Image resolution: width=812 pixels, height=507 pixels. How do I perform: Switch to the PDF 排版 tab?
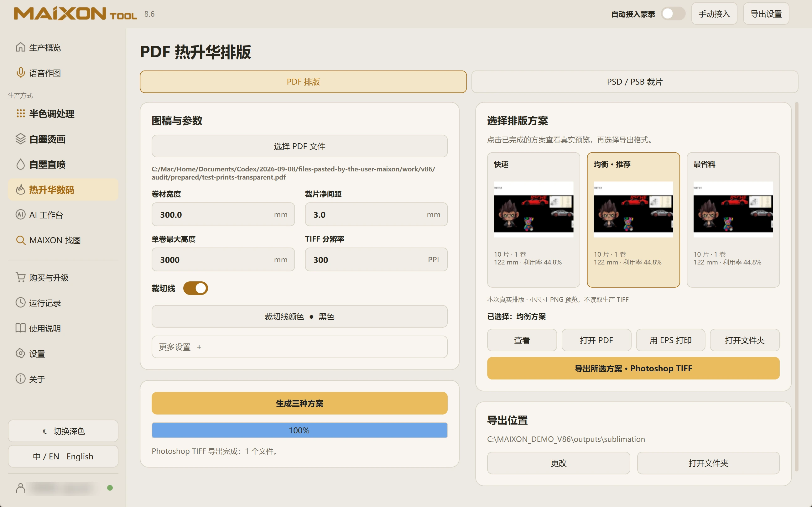coord(303,82)
